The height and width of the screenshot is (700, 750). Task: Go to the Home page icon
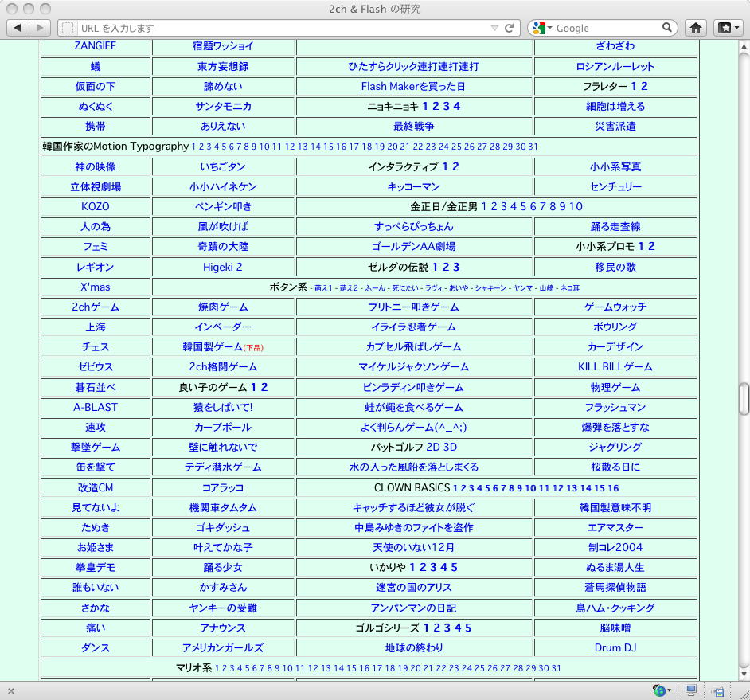pos(696,28)
